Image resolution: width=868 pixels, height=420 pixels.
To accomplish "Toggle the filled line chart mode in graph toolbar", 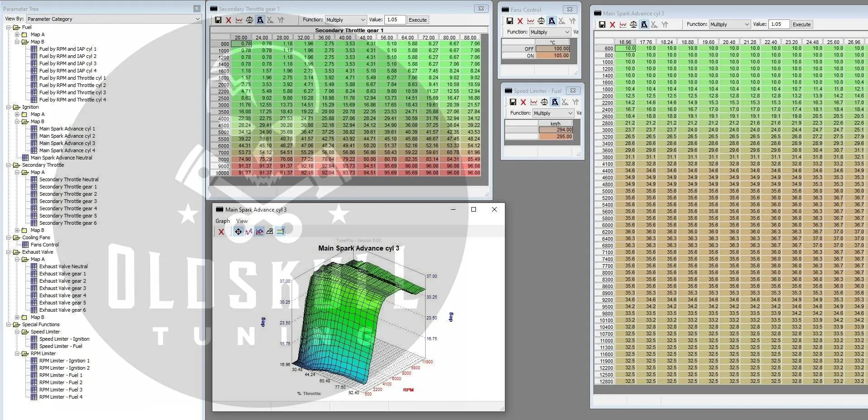I will [259, 232].
